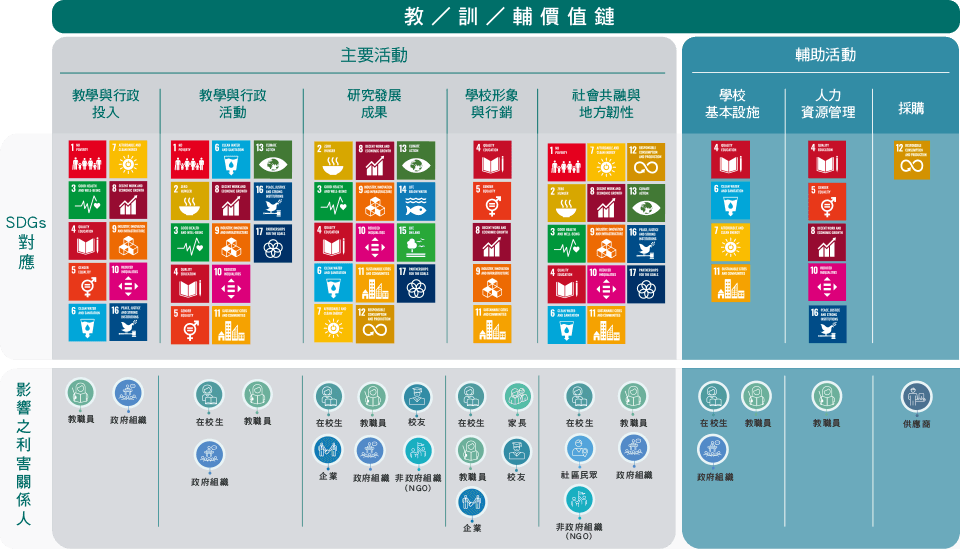Image resolution: width=960 pixels, height=549 pixels.
Task: Click 教職員 icon in 人力資源管理 column
Action: click(x=827, y=397)
